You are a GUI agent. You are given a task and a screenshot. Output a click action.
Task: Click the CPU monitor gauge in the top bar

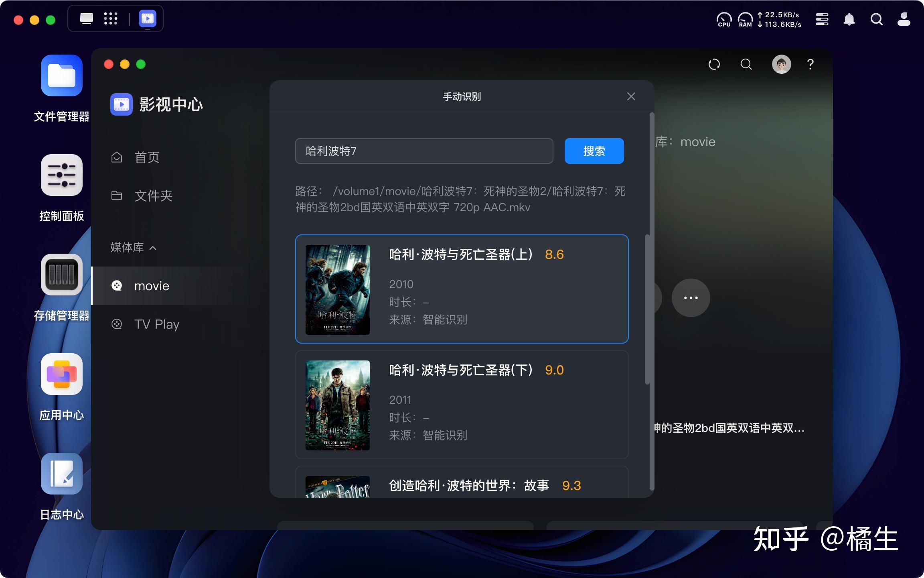coord(723,19)
